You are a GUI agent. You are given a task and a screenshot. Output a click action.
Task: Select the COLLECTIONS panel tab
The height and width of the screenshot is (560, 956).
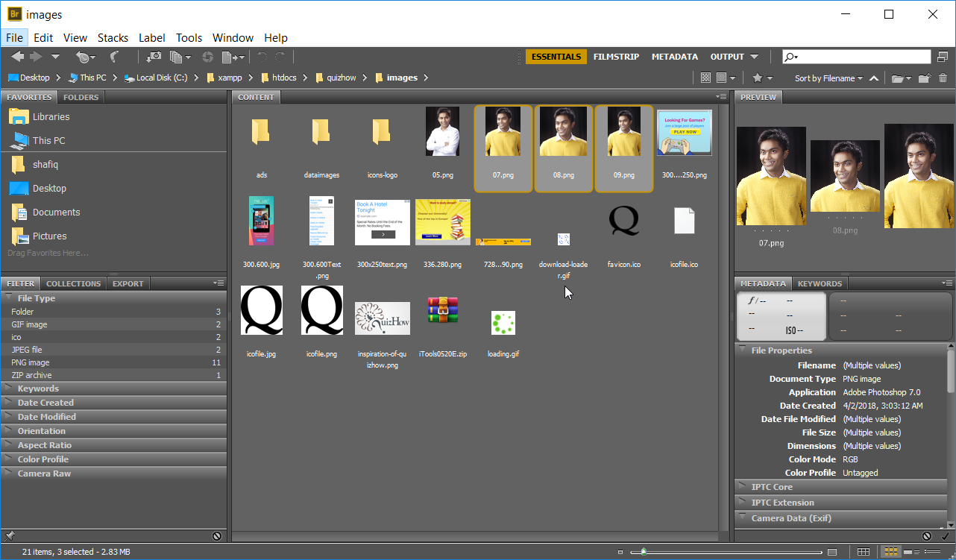(x=73, y=283)
